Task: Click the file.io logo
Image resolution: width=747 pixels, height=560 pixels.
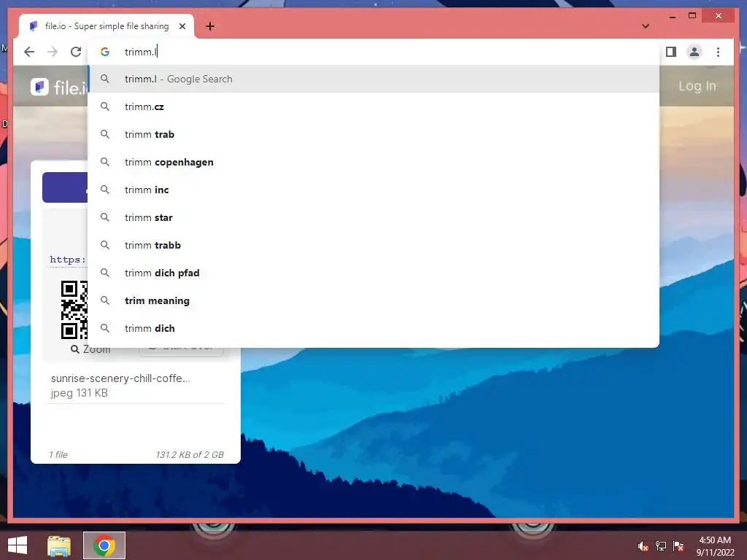Action: pos(59,87)
